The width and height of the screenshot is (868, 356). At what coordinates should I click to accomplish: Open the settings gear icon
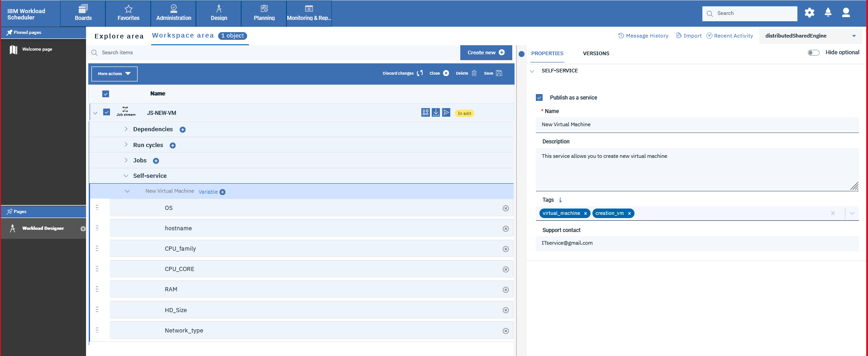(x=809, y=13)
